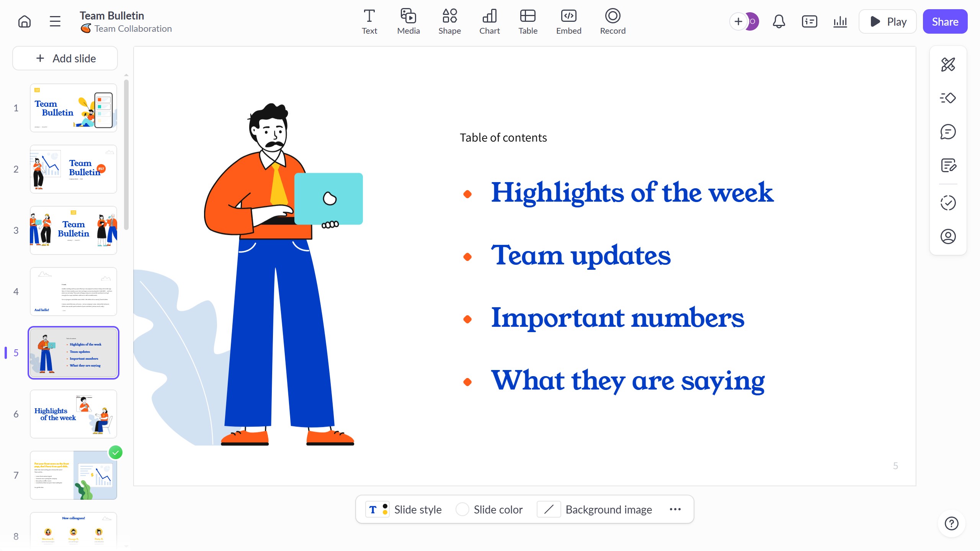Viewport: 980px width, 551px height.
Task: Open the hamburger menu
Action: tap(55, 21)
